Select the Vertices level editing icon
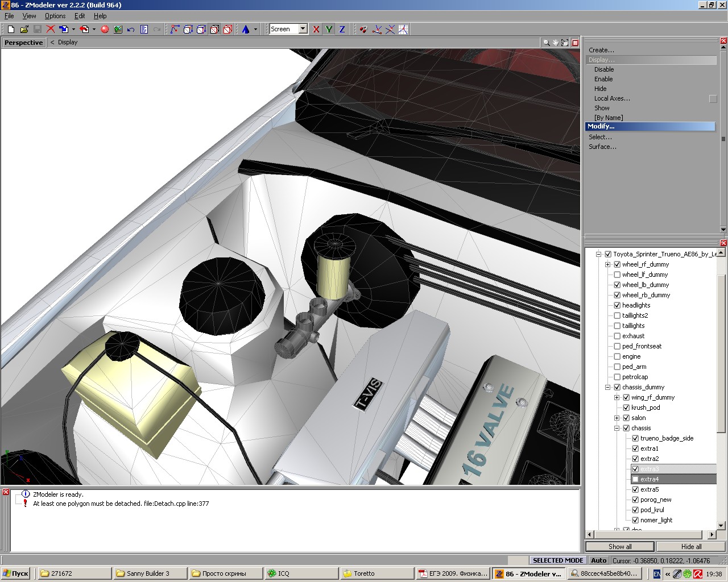The image size is (728, 582). [175, 29]
